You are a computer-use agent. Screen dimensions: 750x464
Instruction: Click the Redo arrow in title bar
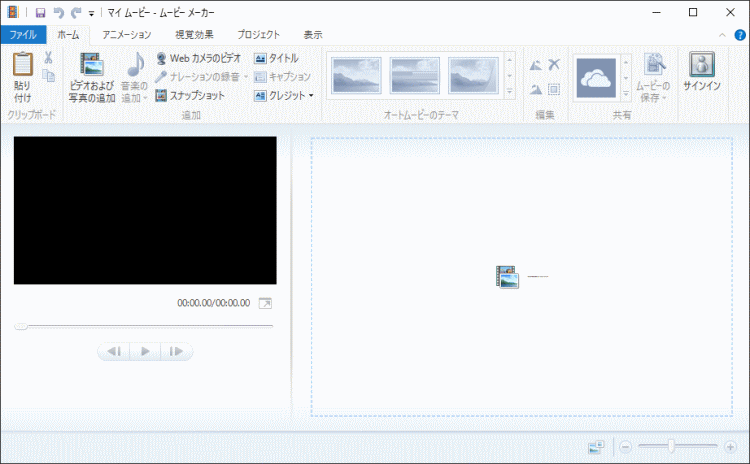[76, 13]
